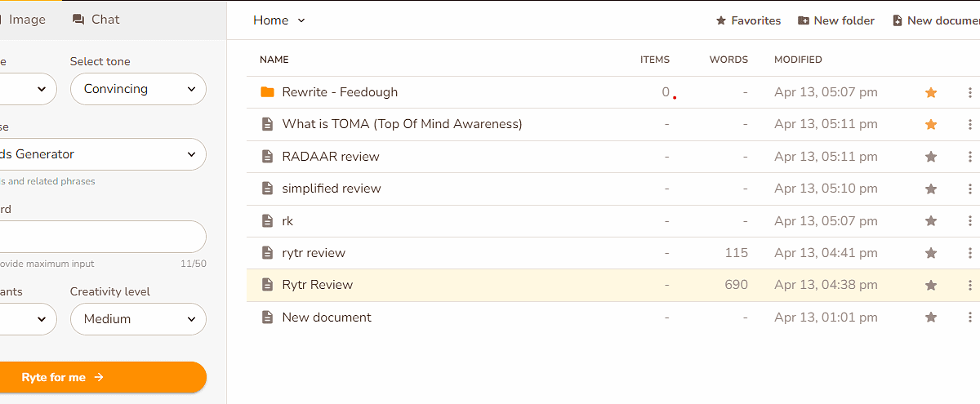The width and height of the screenshot is (980, 404).
Task: Click document icon next to rk
Action: coord(267,221)
